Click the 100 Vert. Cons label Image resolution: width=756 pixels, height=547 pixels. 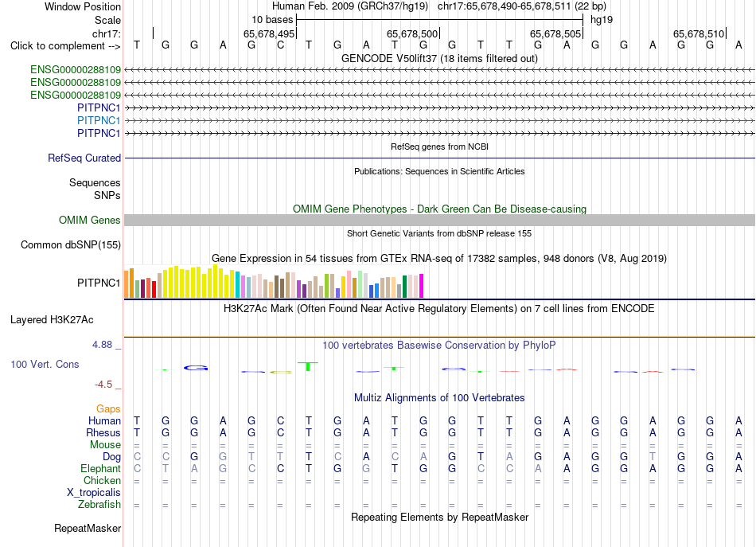tap(45, 364)
